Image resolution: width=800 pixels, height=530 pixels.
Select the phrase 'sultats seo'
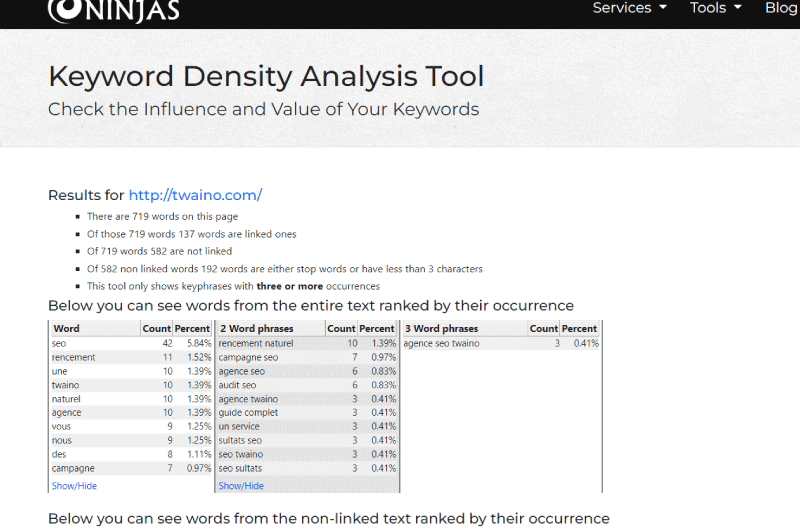pos(240,440)
